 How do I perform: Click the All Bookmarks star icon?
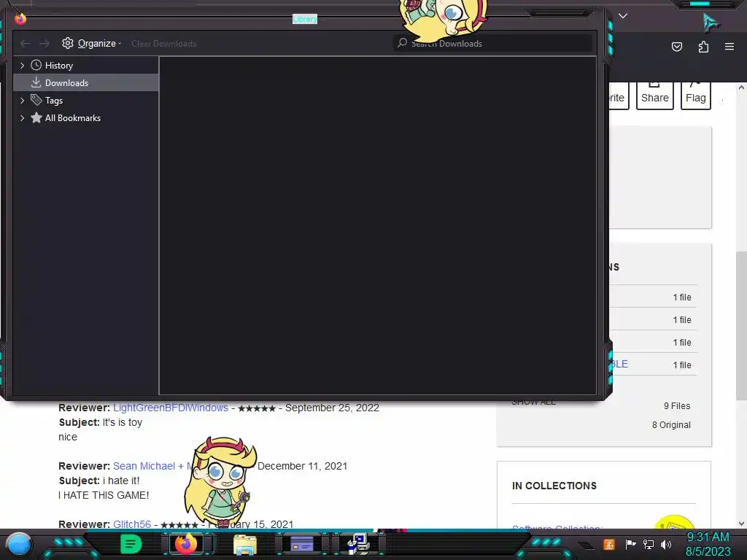[36, 117]
